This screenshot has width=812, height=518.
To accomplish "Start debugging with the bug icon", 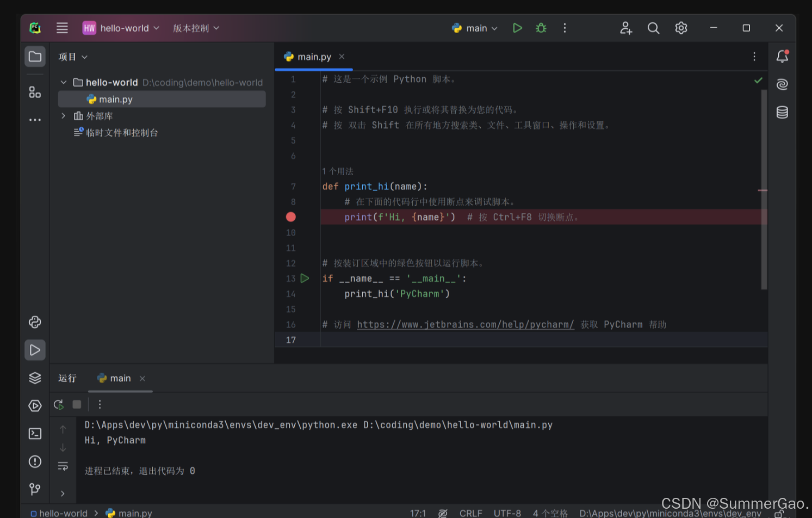I will pos(541,28).
